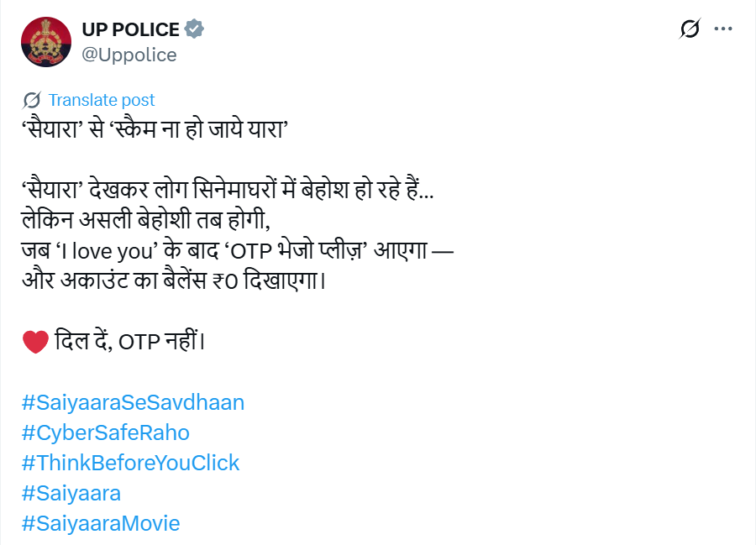Open the three-dot more options menu
756x545 pixels.
click(723, 29)
